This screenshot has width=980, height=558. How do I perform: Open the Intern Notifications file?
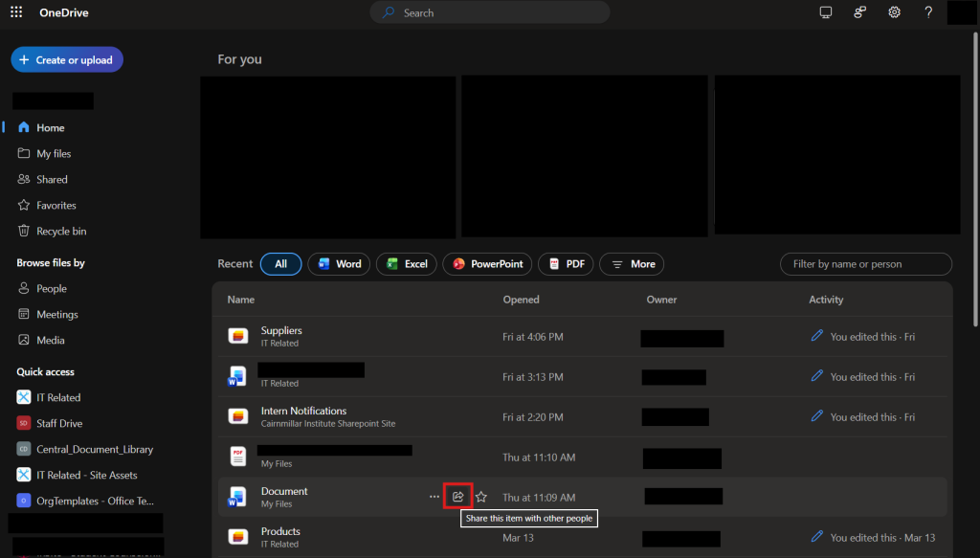(303, 411)
